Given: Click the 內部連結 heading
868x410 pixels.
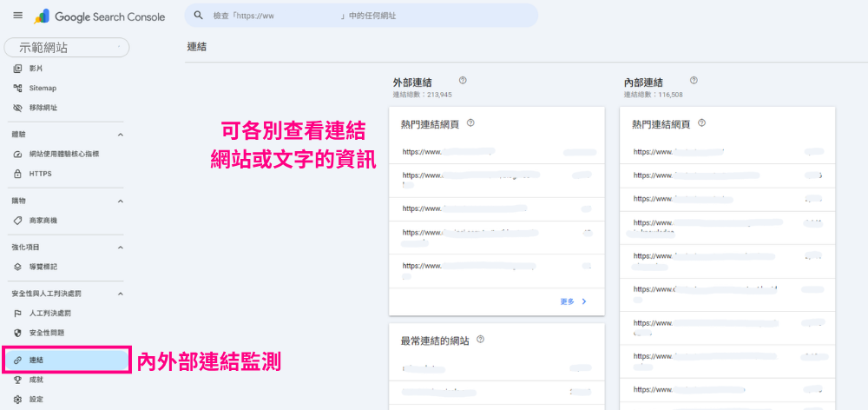Looking at the screenshot, I should tap(643, 83).
